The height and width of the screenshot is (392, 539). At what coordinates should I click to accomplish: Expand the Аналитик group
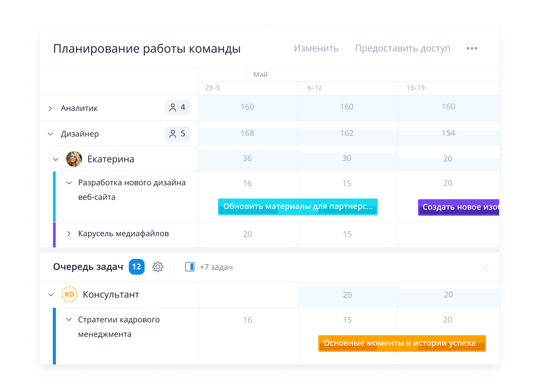click(x=50, y=108)
